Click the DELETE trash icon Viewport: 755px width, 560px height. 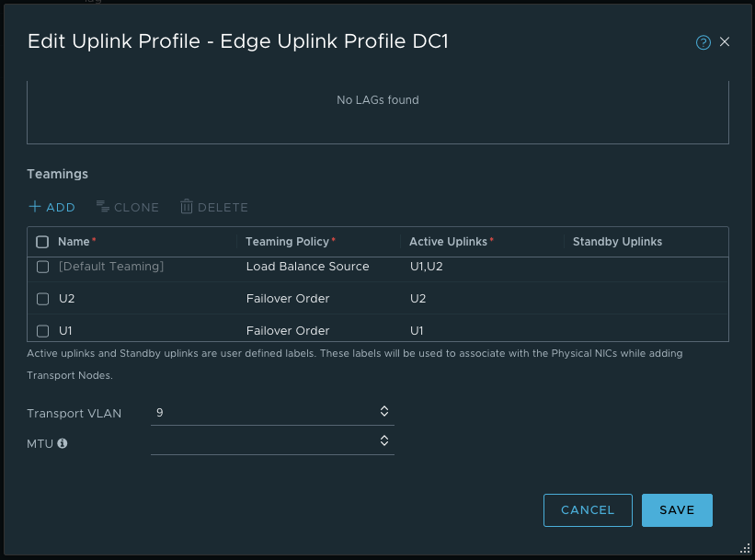coord(187,207)
